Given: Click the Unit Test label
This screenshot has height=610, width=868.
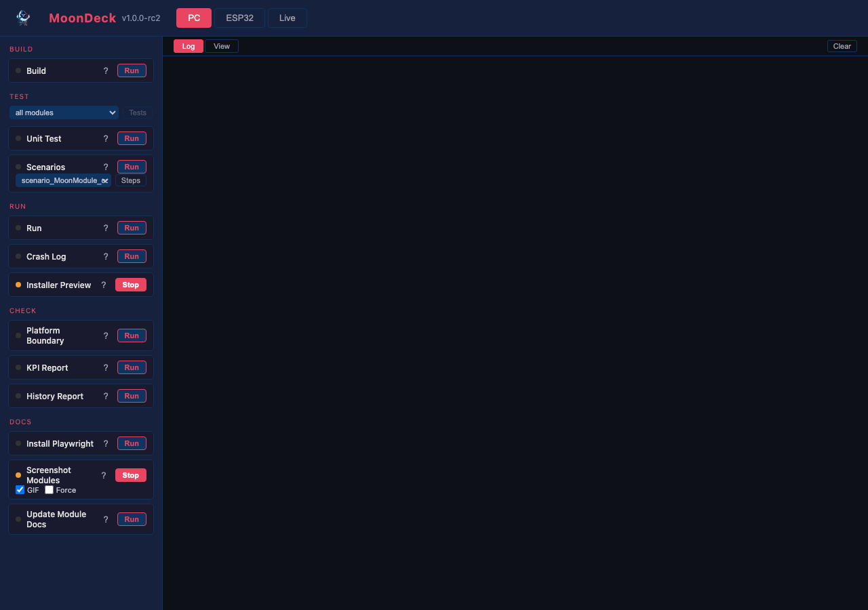Looking at the screenshot, I should pyautogui.click(x=44, y=139).
